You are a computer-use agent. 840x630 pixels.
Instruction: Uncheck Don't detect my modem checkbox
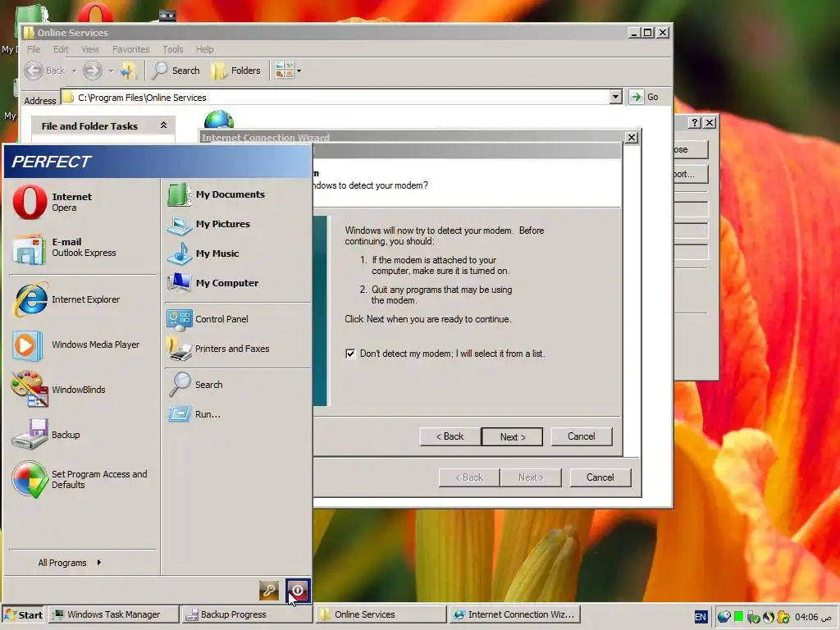pos(350,354)
